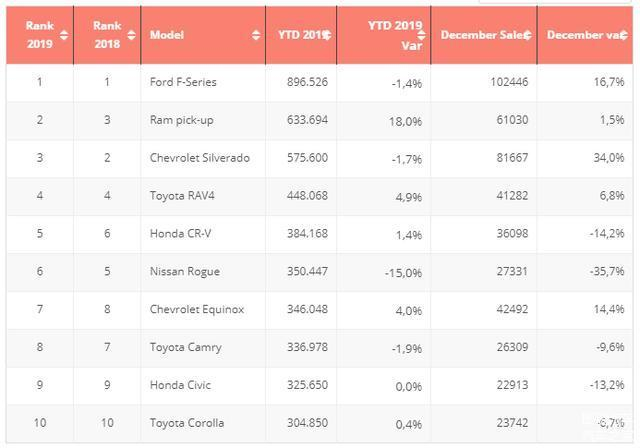Image resolution: width=640 pixels, height=448 pixels.
Task: Click the Chevrolet Silverado model cell
Action: coord(200,158)
